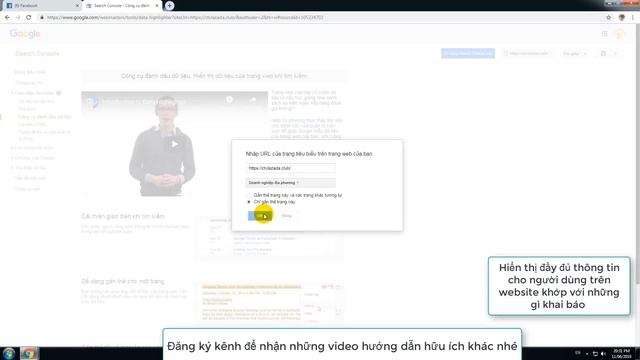Open 'Cải tiến HTML' in the sidebar

[32, 124]
